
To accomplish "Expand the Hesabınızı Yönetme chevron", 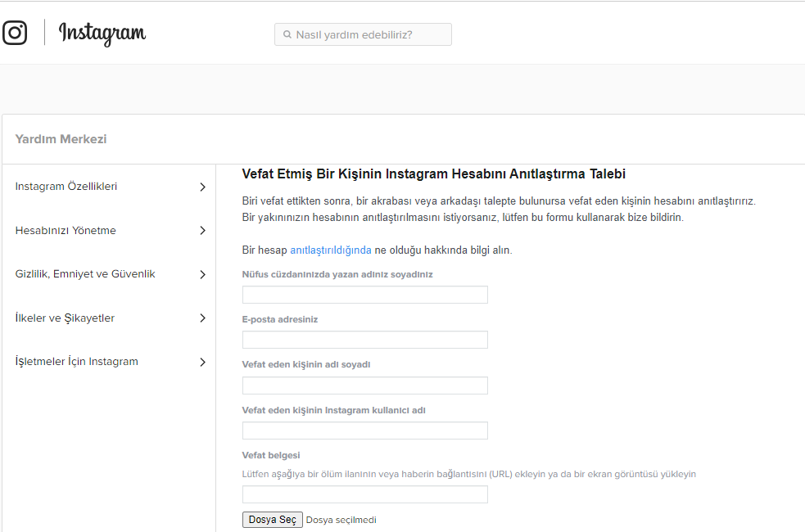I will 202,231.
